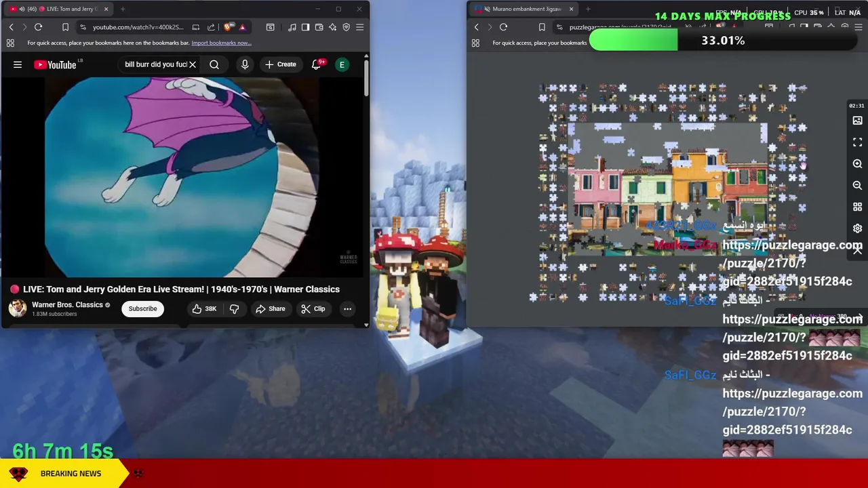
Task: Select the LIVE: Tom and Jerry tab
Action: click(x=58, y=9)
